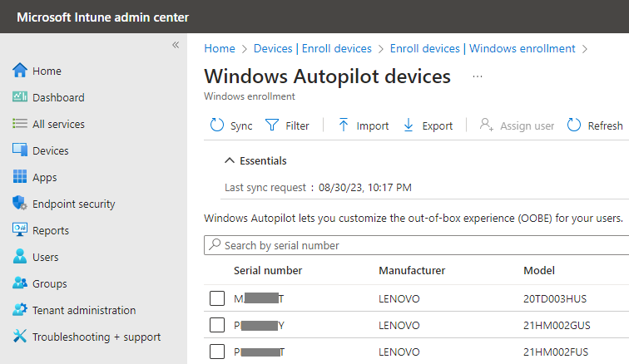Open Users in the sidebar menu

click(45, 257)
